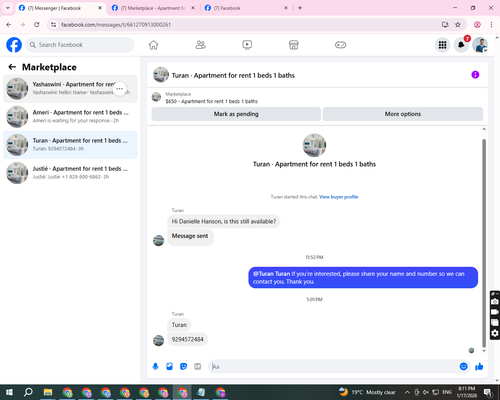Open the Chrome three-dot menu
The image size is (500, 400).
tap(491, 25)
